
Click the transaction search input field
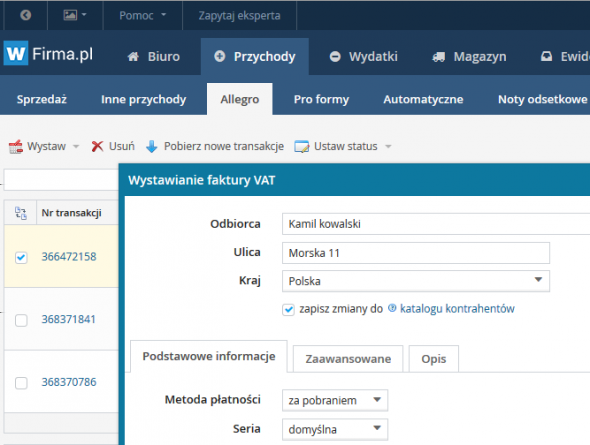pyautogui.click(x=61, y=180)
